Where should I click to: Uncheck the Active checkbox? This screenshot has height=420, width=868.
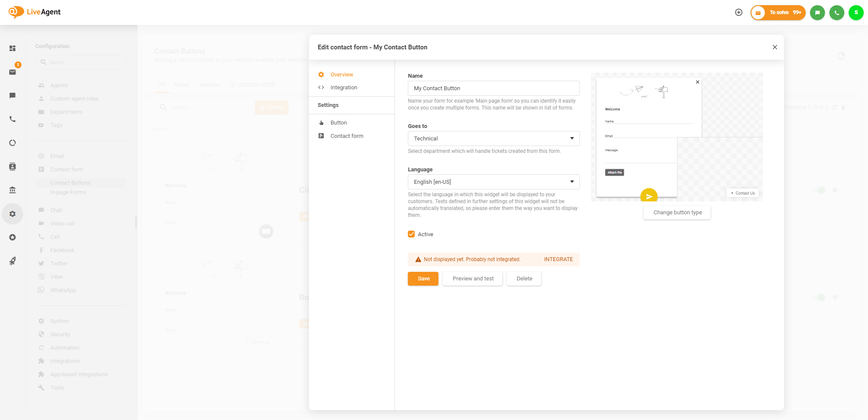point(411,234)
